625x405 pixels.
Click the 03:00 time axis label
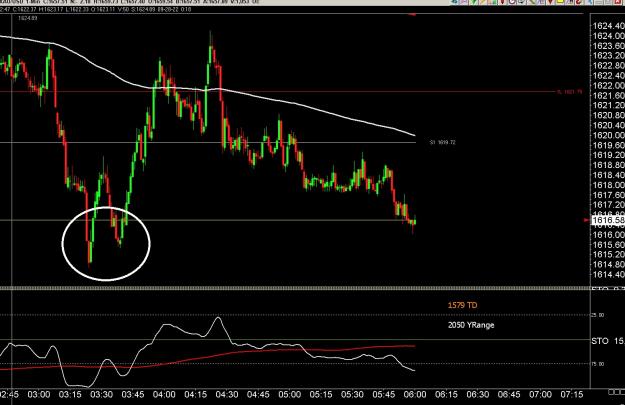(39, 395)
